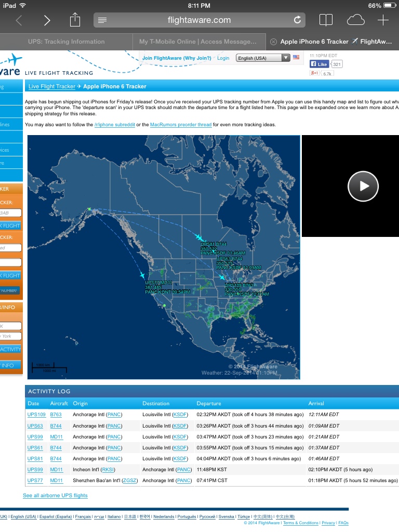Click the Facebook Like button
The height and width of the screenshot is (532, 399).
(319, 64)
